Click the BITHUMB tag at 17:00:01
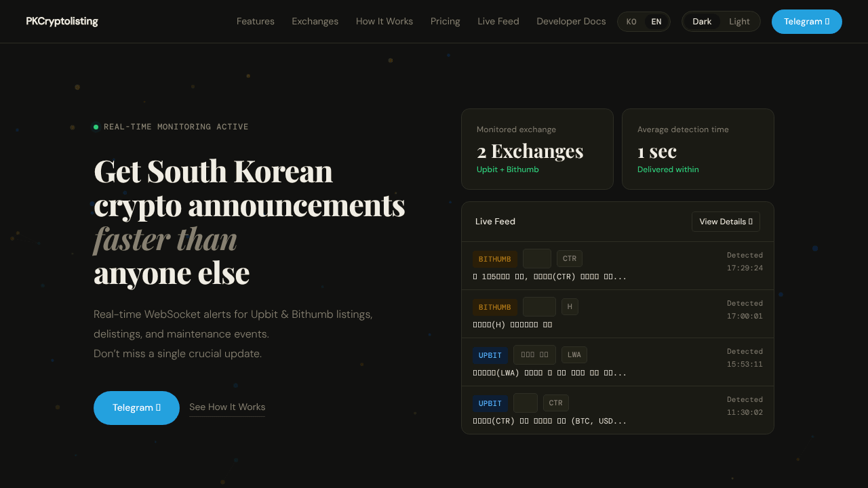868x488 pixels. [495, 307]
